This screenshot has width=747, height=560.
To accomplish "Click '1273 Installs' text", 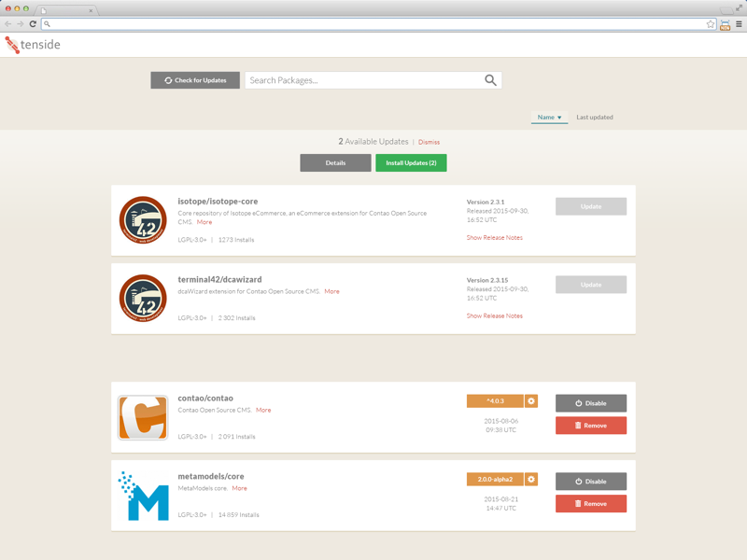I will [236, 240].
